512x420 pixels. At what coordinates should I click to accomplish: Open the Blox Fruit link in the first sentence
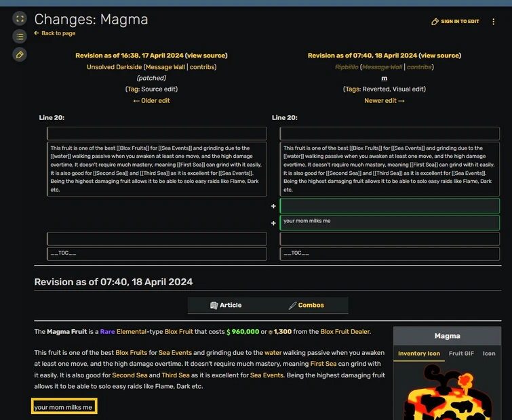click(178, 332)
